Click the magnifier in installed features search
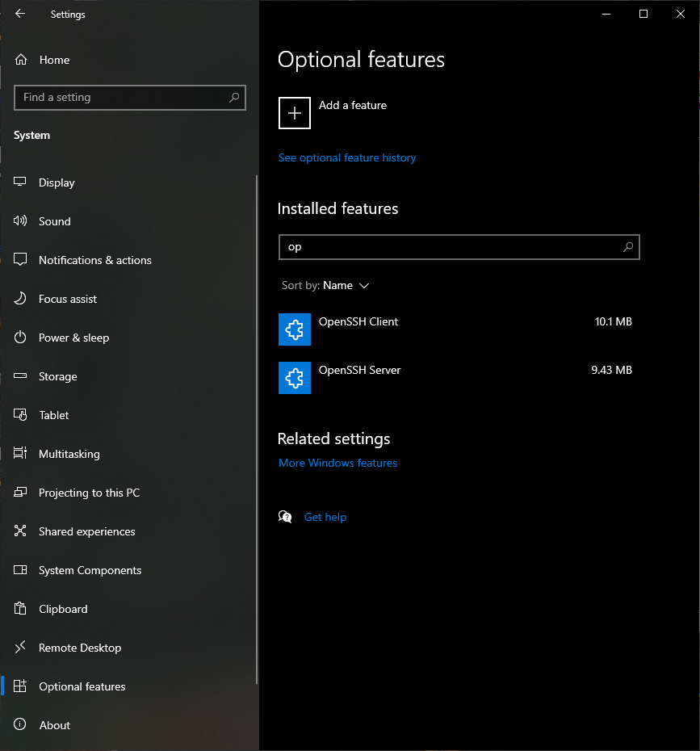700x751 pixels. (628, 247)
